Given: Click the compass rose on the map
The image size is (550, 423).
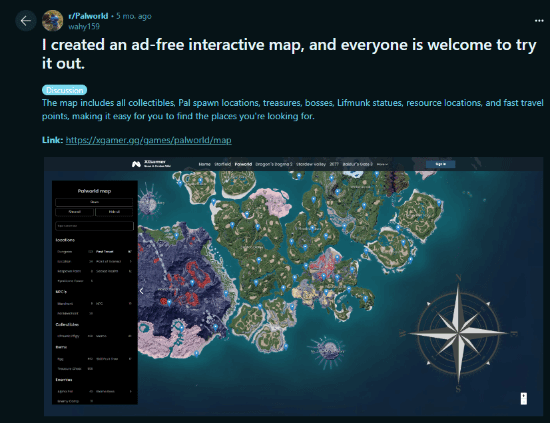Looking at the screenshot, I should [458, 333].
